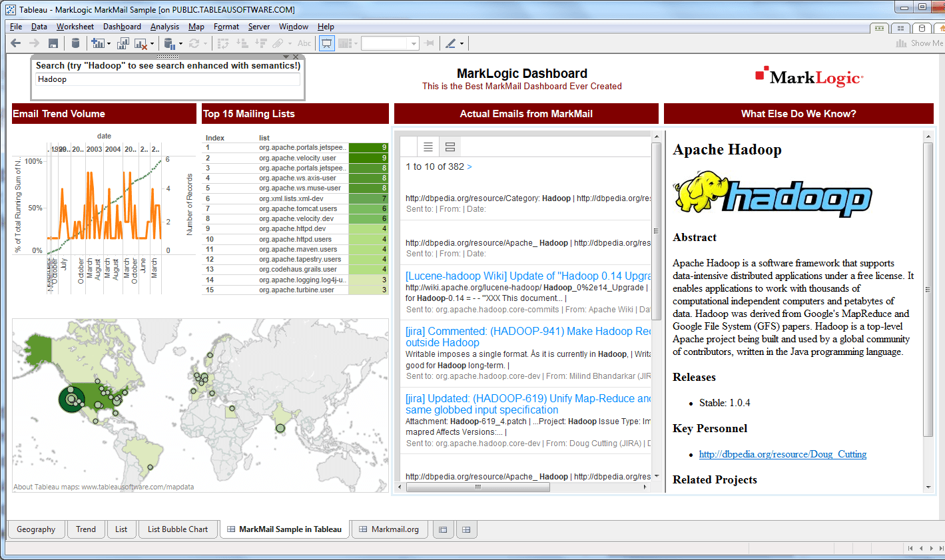Switch to the Trend sheet tab
The width and height of the screenshot is (945, 560).
(x=86, y=529)
